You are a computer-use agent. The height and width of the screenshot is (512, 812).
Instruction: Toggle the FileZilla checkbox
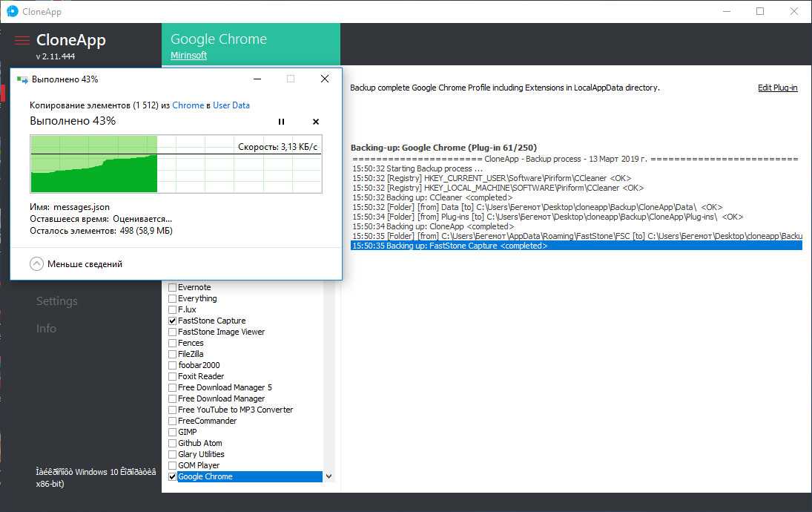coord(173,354)
